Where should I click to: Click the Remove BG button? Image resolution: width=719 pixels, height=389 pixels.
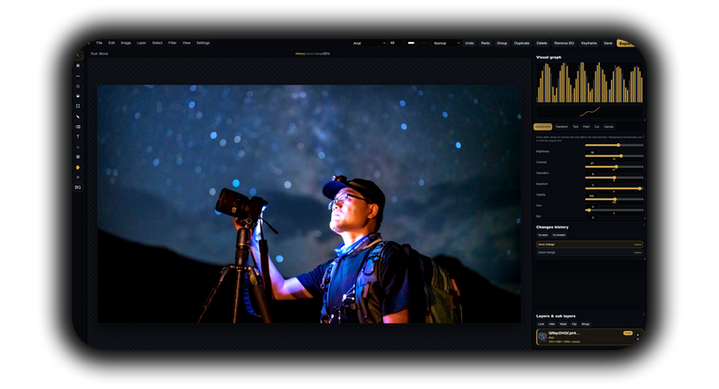(x=564, y=43)
